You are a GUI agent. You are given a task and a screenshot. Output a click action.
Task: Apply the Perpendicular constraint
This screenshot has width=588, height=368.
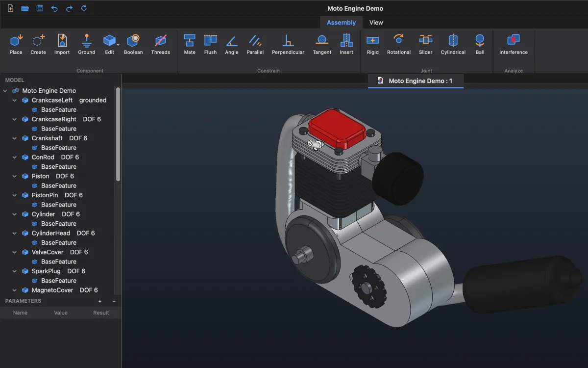click(x=288, y=45)
